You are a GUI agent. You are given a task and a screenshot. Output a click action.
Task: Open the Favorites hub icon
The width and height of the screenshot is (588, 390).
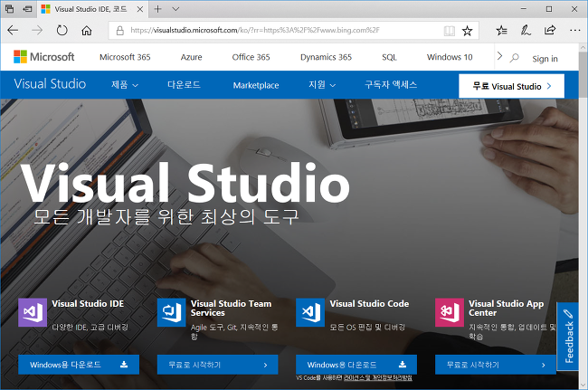pos(501,31)
